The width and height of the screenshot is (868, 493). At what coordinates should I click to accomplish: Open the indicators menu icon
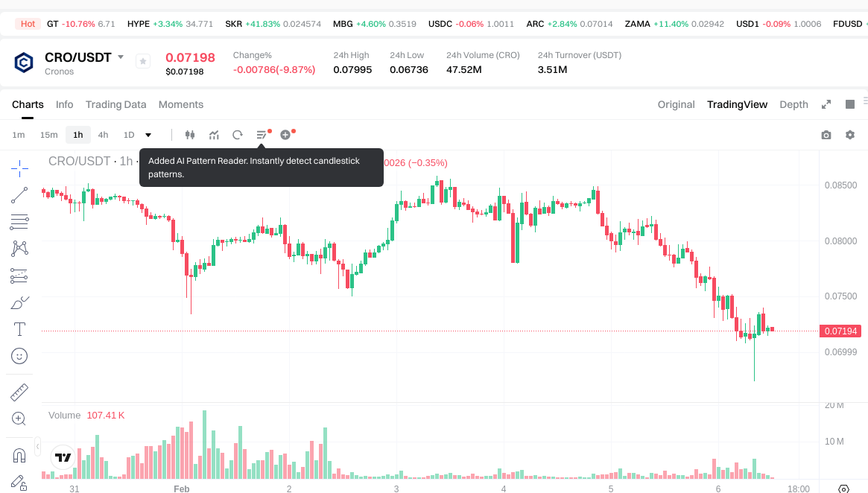214,135
